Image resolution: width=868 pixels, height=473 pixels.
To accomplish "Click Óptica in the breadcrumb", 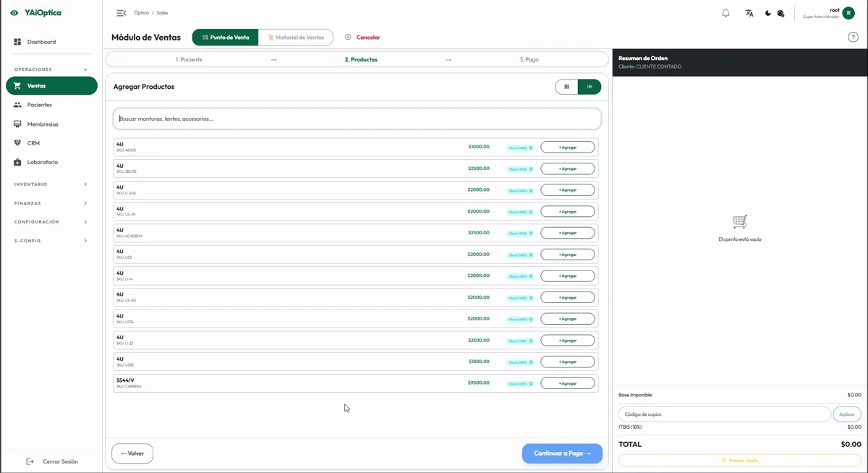I will coord(141,13).
